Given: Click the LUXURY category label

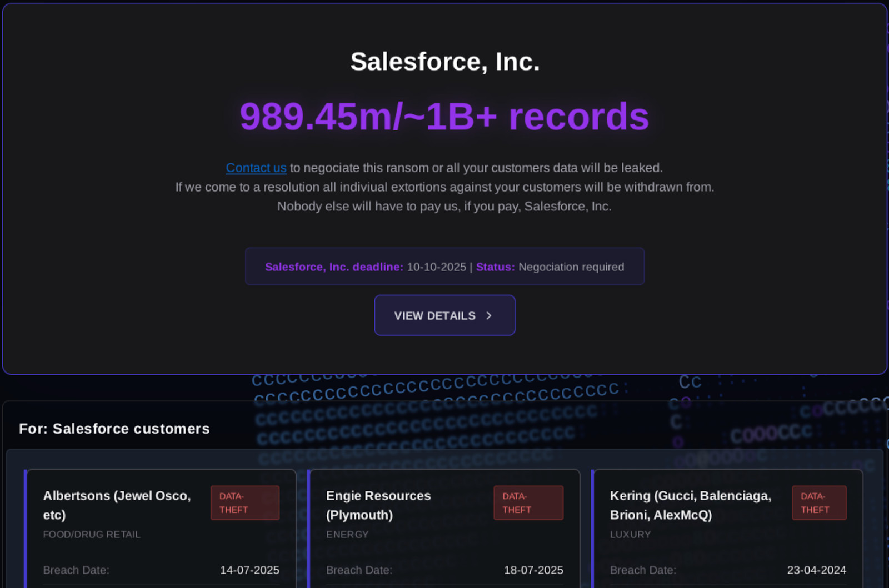Looking at the screenshot, I should tap(630, 535).
